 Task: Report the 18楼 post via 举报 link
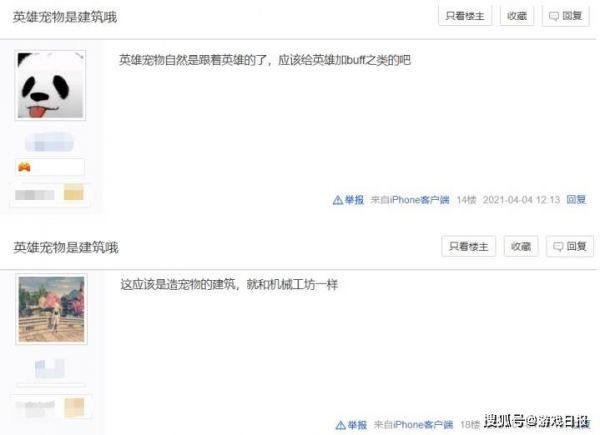click(x=357, y=425)
